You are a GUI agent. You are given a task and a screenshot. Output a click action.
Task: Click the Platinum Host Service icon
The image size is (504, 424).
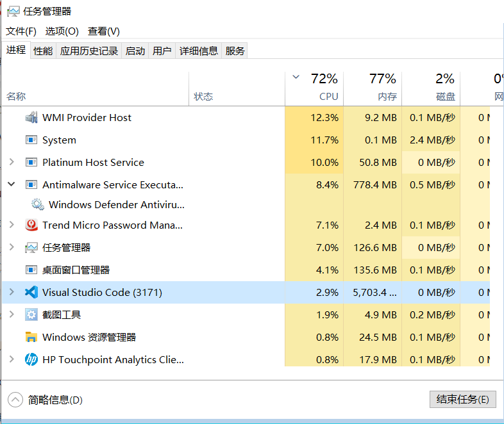31,163
